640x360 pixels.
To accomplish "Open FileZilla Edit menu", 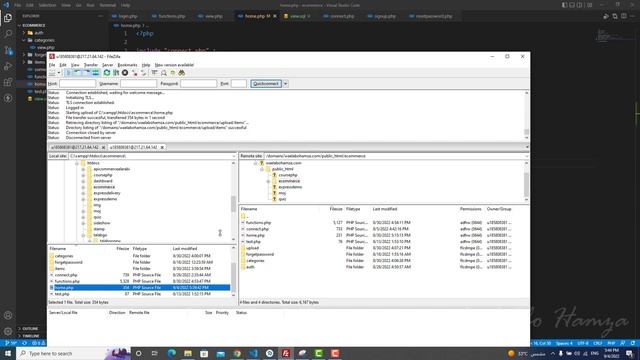I will point(63,65).
